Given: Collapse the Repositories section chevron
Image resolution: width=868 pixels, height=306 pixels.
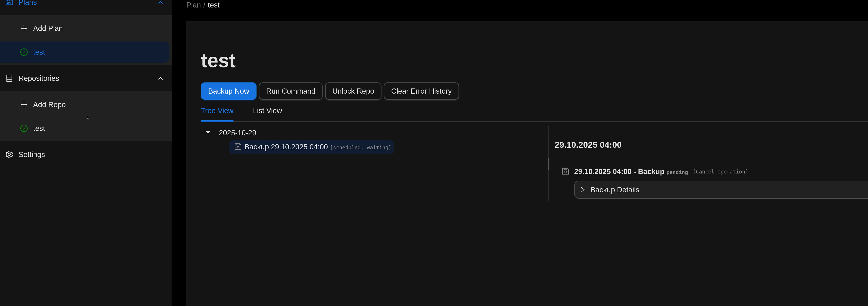Looking at the screenshot, I should [x=160, y=78].
